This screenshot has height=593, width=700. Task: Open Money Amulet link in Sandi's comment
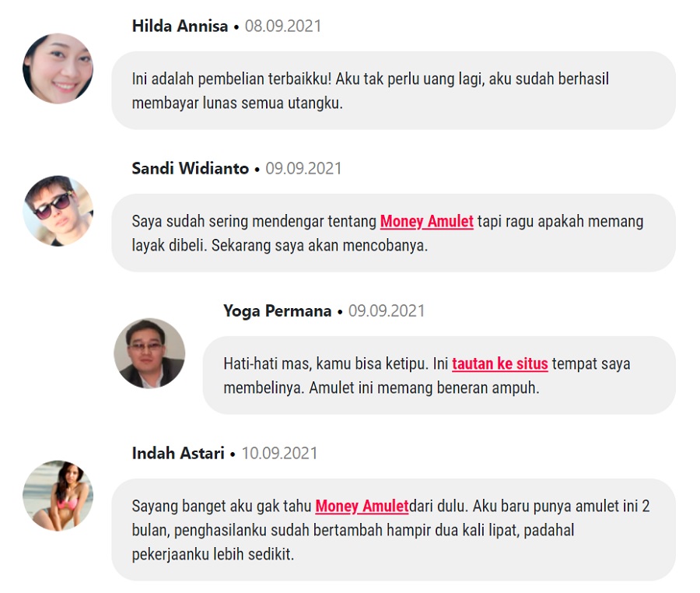pos(427,221)
